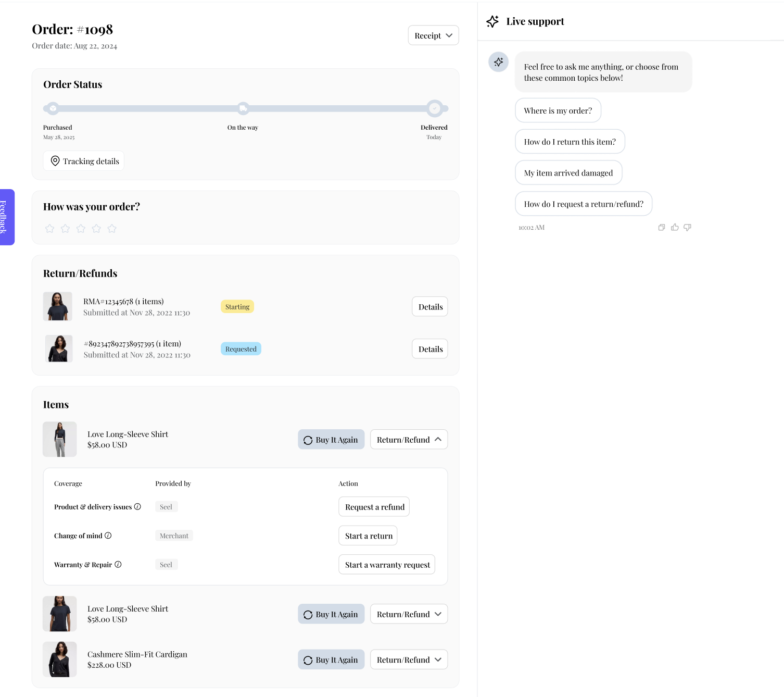Click the Cashmere Slim-Fit Cardigan item thumbnail
This screenshot has height=697, width=784.
coord(60,659)
